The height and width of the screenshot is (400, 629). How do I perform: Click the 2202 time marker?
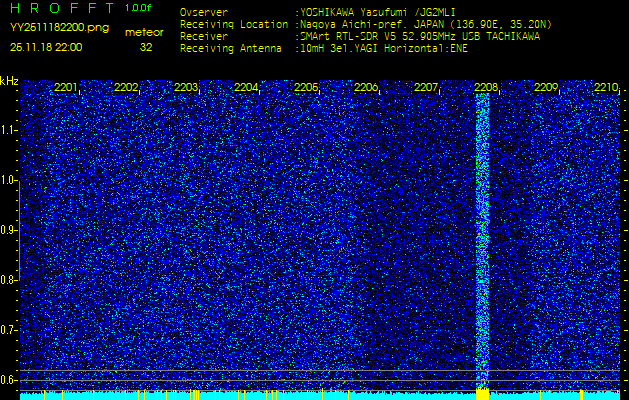pos(126,87)
